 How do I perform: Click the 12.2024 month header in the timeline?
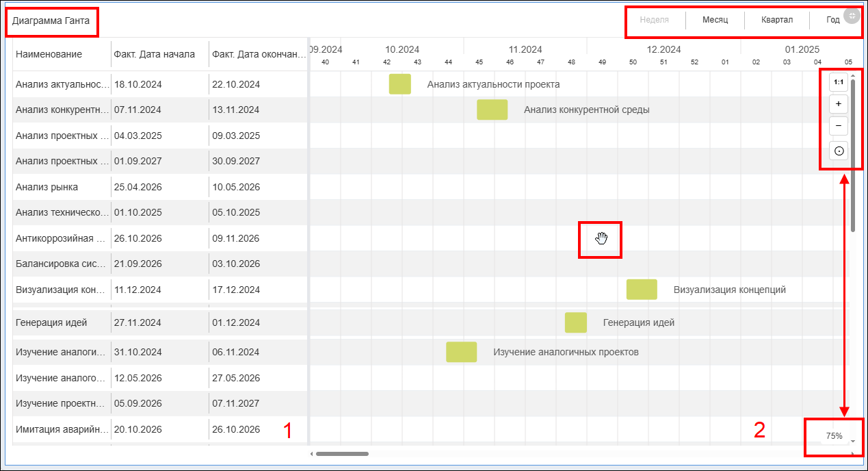[x=663, y=49]
